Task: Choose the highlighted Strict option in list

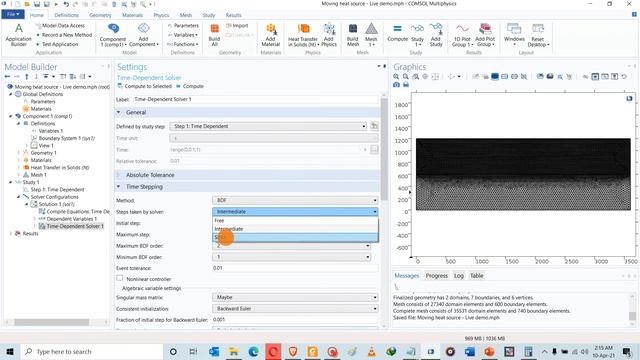Action: (295, 237)
